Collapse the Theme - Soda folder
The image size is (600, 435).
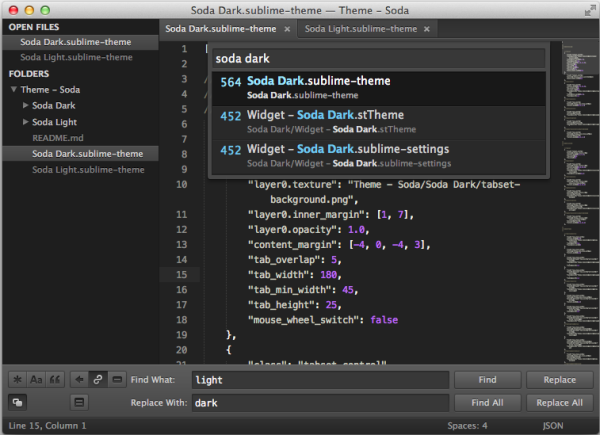[14, 90]
